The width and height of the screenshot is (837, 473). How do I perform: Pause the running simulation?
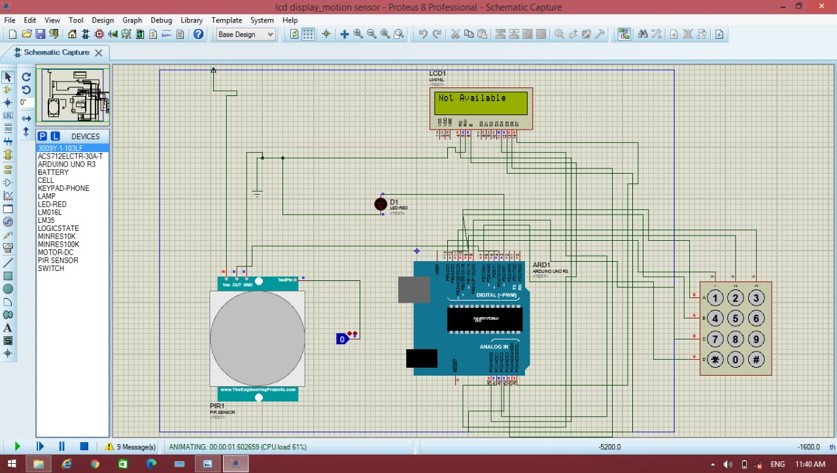[62, 447]
